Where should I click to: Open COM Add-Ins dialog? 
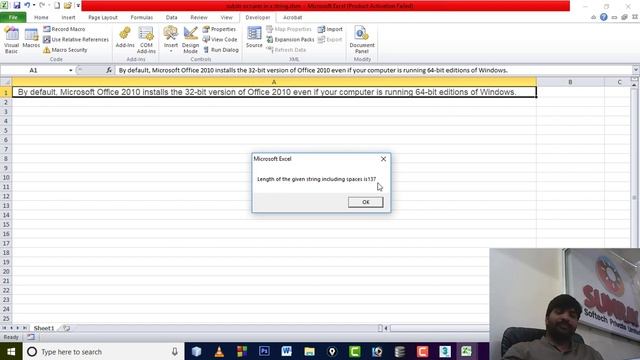point(146,40)
